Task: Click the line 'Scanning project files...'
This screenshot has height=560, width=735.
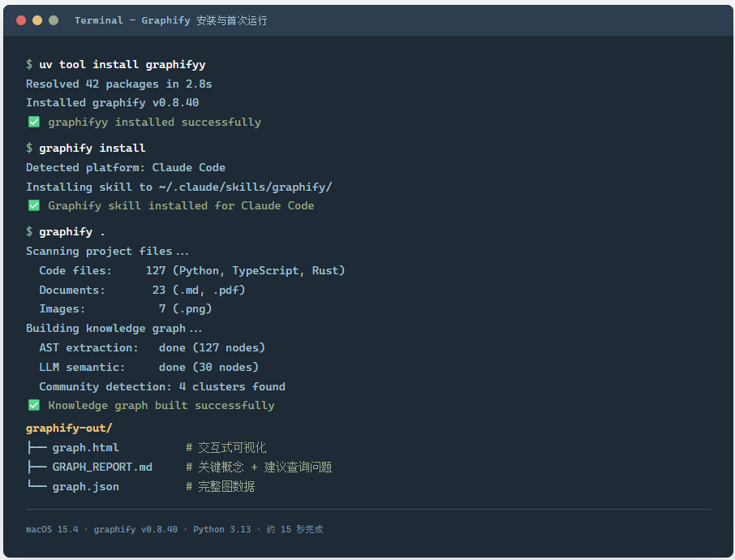Action: (107, 252)
